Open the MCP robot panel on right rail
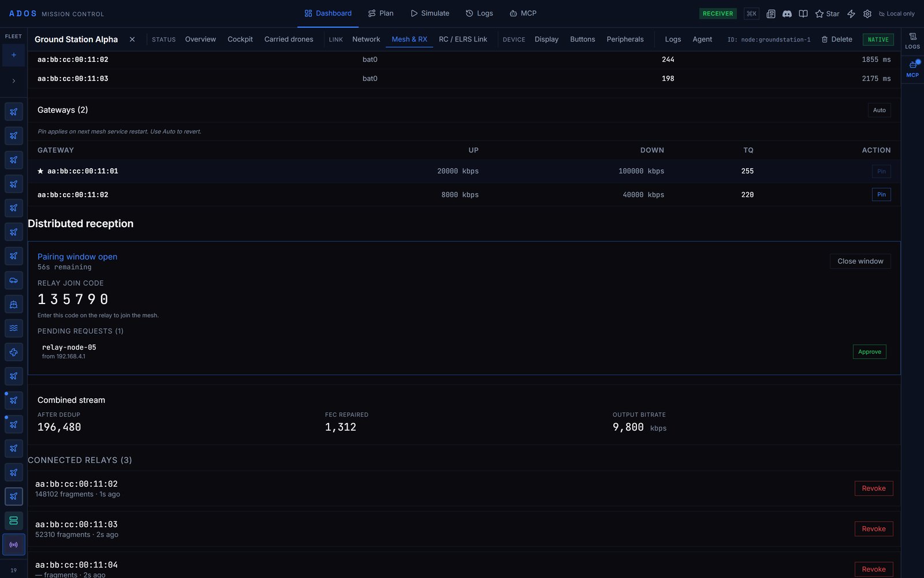924x578 pixels. pos(912,68)
